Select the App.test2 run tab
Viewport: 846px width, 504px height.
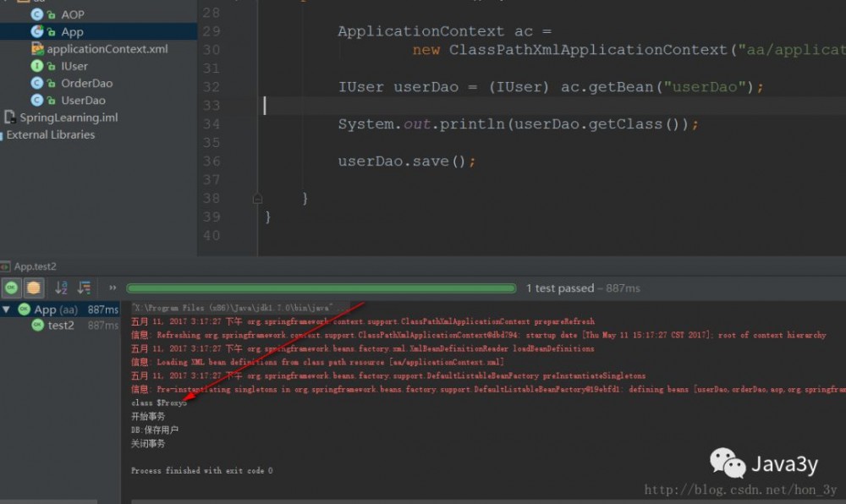tap(35, 266)
